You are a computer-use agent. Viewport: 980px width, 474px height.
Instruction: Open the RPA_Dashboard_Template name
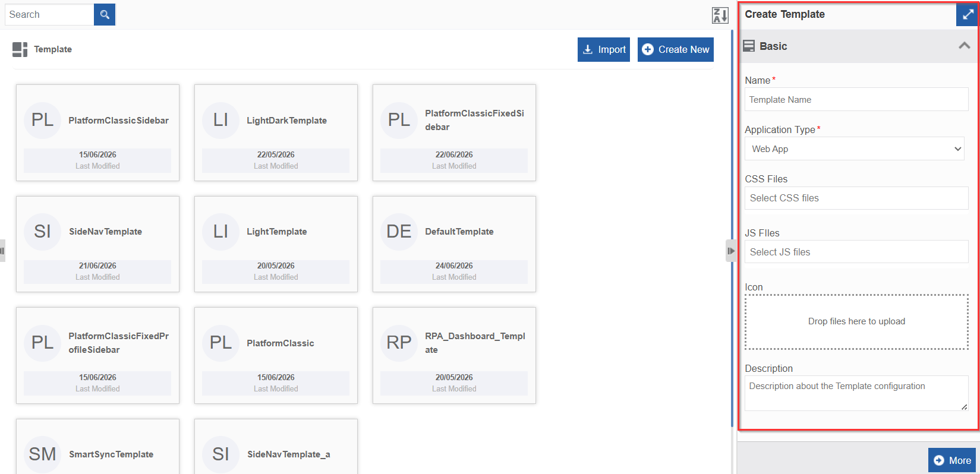tap(475, 343)
